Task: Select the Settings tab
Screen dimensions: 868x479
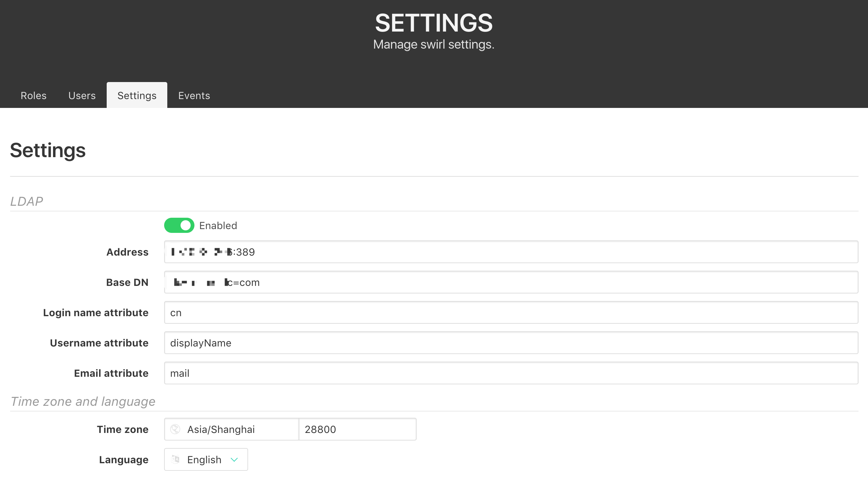Action: [137, 96]
